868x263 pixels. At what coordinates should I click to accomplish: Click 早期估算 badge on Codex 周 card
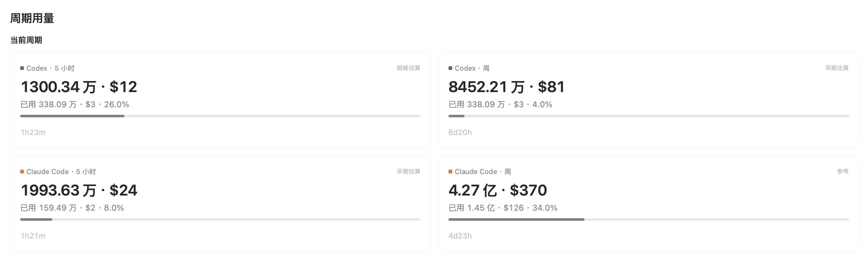(x=837, y=68)
